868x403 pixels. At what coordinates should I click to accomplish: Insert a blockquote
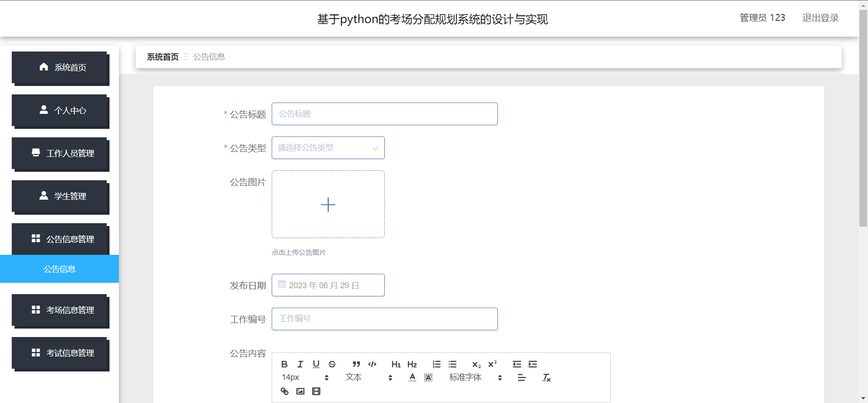point(356,364)
